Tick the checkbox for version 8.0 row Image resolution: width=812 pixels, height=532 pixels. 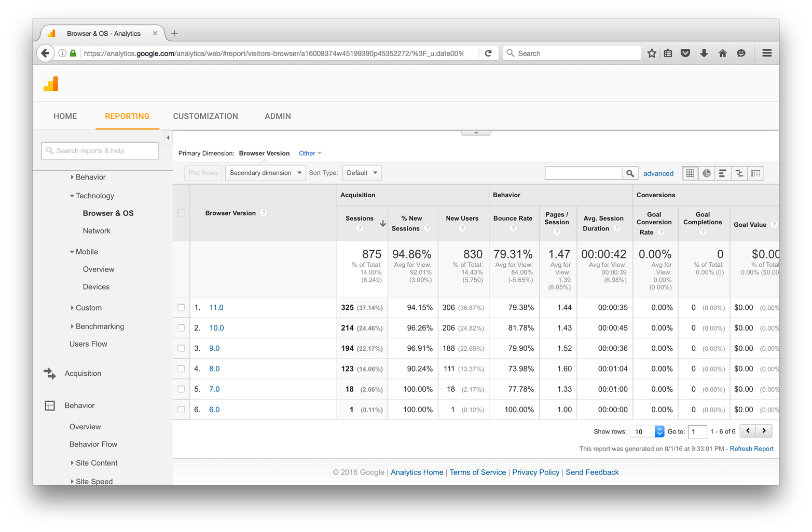pyautogui.click(x=181, y=369)
